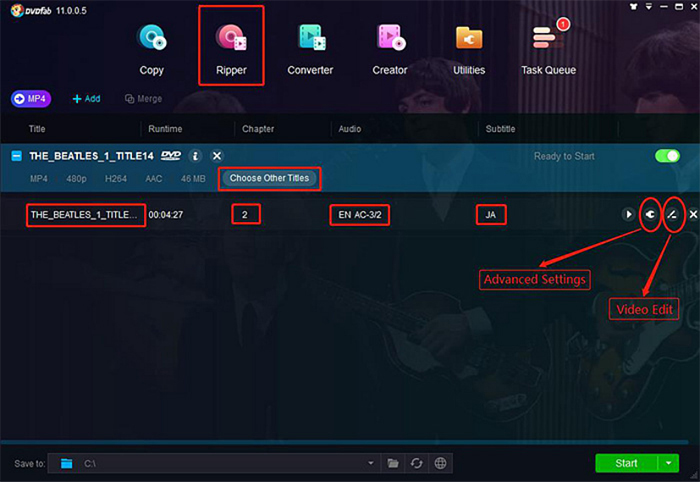Open the Copy module
The width and height of the screenshot is (700, 482).
coord(151,50)
